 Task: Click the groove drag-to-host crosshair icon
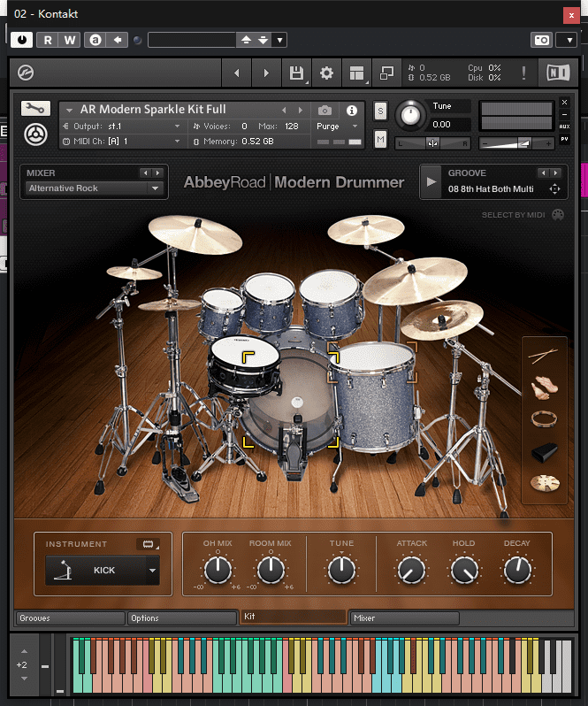(554, 189)
